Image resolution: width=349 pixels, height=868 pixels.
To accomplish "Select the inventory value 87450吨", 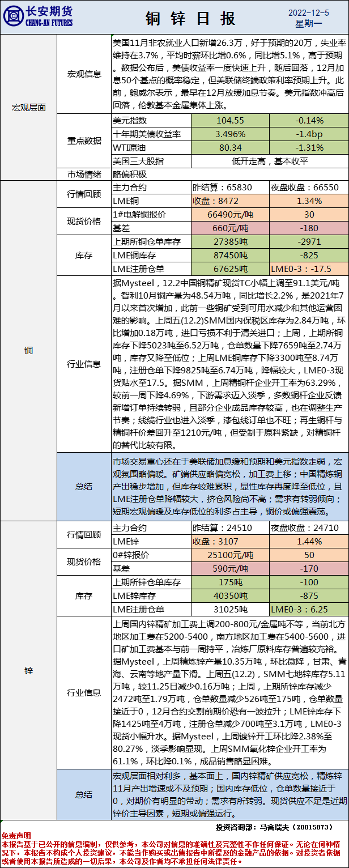I will click(230, 255).
